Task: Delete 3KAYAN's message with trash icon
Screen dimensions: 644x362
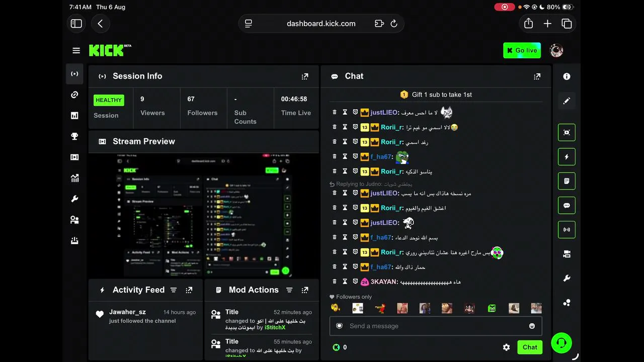Action: pos(335,282)
